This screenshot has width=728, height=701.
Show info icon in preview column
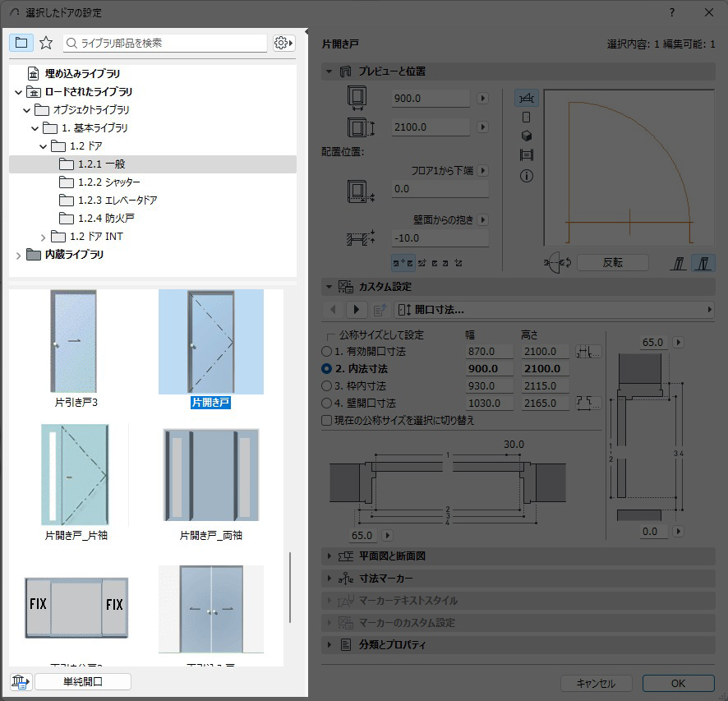(527, 176)
